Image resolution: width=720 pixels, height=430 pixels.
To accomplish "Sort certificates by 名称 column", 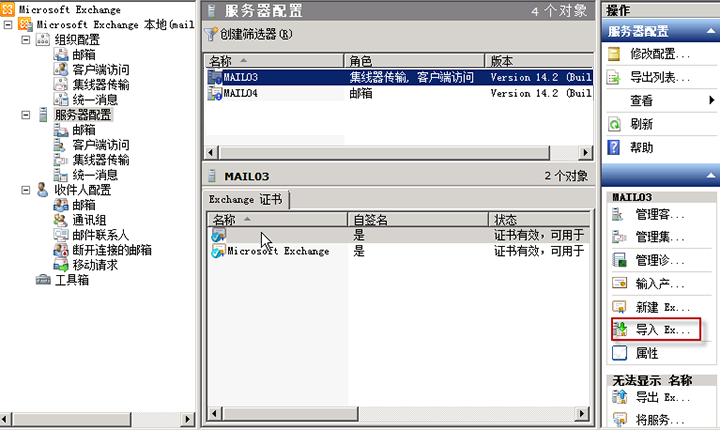I will coord(278,220).
